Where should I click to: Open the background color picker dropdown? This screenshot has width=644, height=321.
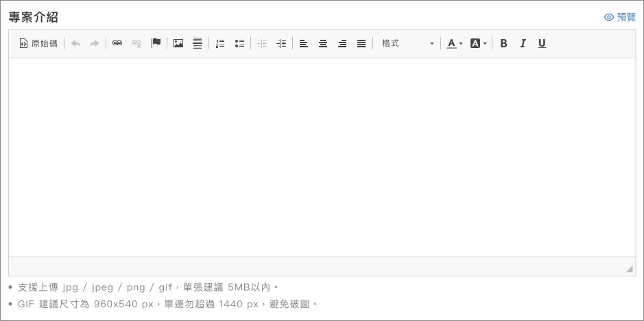click(478, 43)
